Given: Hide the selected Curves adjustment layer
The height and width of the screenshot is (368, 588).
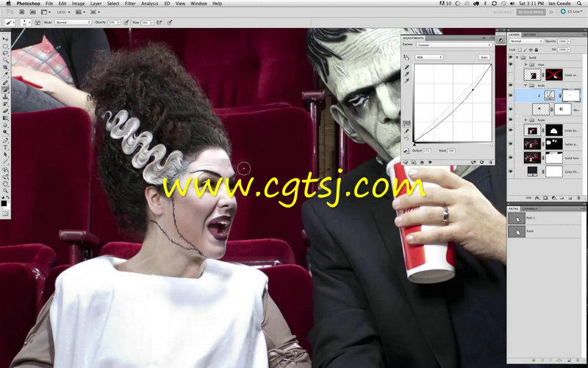Looking at the screenshot, I should pos(510,96).
